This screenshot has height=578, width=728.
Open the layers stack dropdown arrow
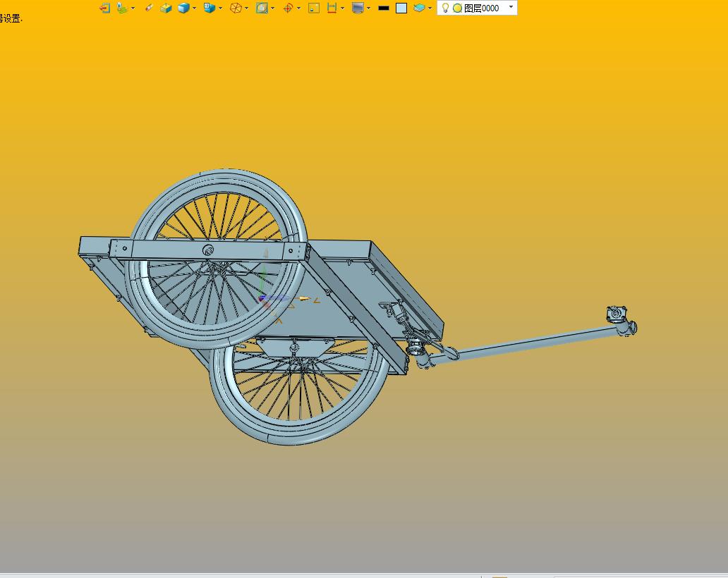click(430, 8)
